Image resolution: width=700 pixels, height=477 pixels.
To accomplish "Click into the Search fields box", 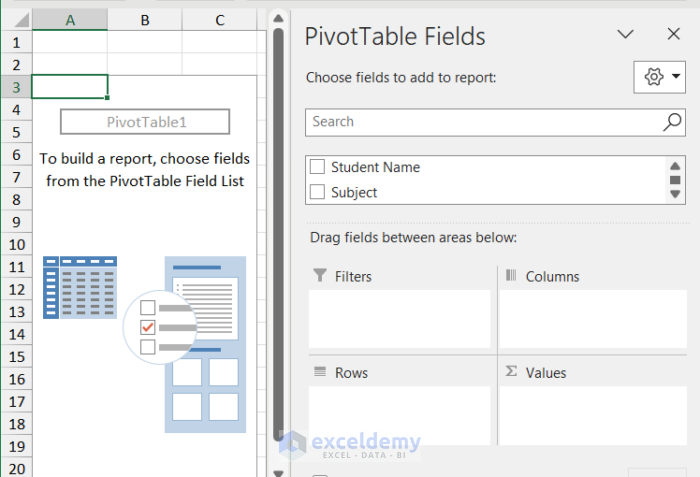I will [480, 122].
